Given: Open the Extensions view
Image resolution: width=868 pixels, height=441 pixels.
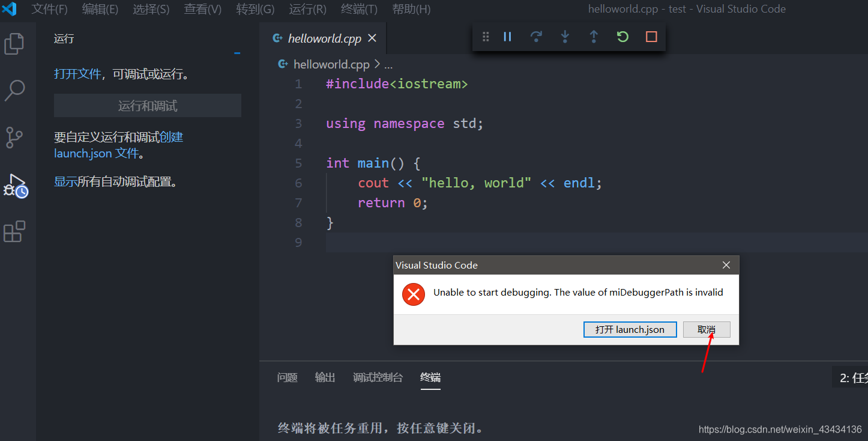Looking at the screenshot, I should click(14, 231).
